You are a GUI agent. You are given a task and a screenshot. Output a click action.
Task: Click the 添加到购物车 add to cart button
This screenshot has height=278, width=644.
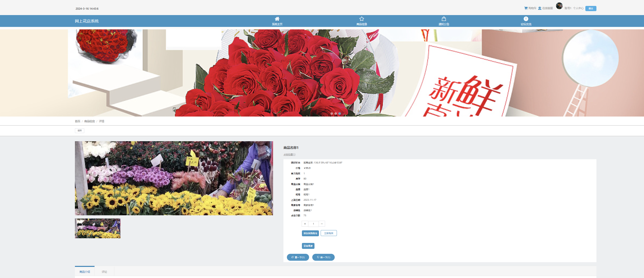click(310, 233)
